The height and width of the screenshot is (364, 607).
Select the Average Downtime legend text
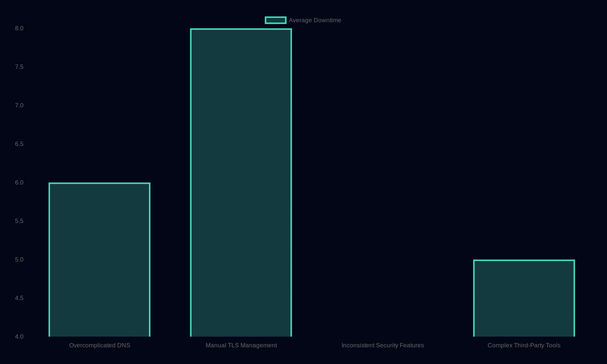tap(315, 20)
